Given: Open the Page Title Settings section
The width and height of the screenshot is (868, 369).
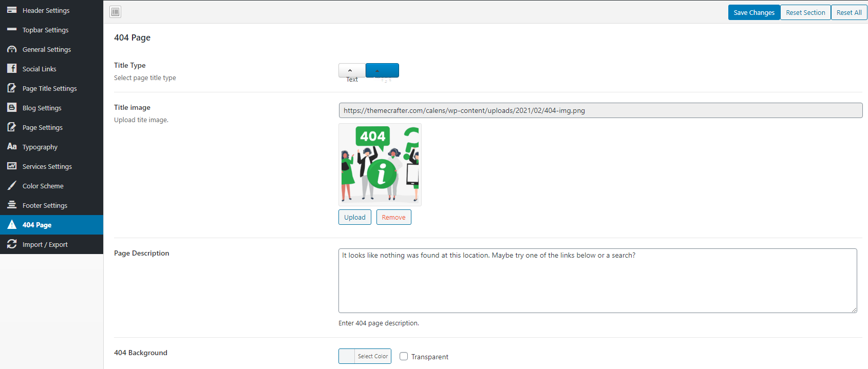Looking at the screenshot, I should [x=49, y=88].
